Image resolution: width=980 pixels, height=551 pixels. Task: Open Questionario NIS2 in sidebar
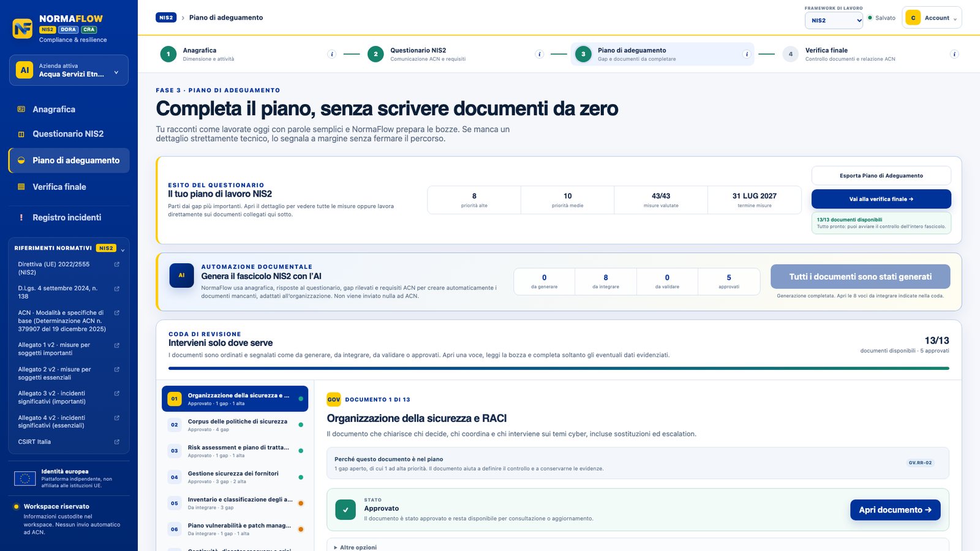point(69,133)
